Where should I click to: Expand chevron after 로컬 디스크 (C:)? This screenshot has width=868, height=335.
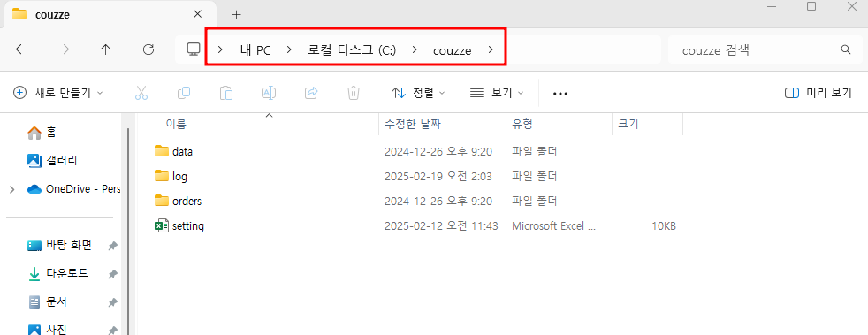pos(414,49)
